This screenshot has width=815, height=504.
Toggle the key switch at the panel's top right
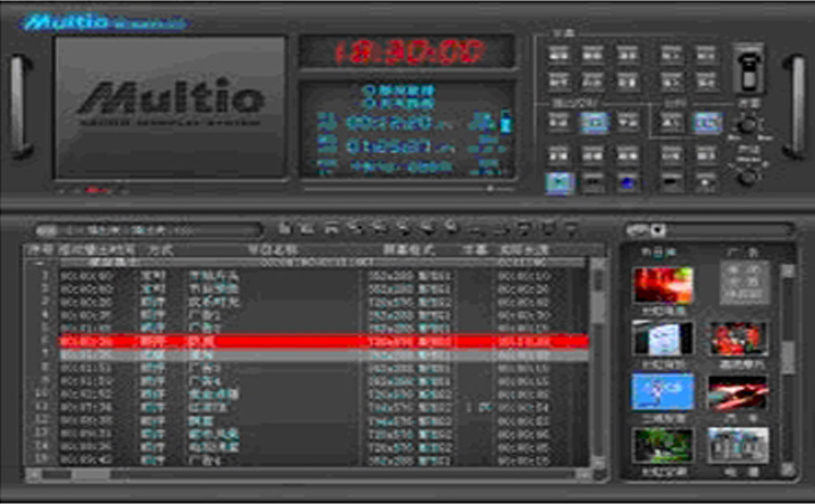pos(749,69)
